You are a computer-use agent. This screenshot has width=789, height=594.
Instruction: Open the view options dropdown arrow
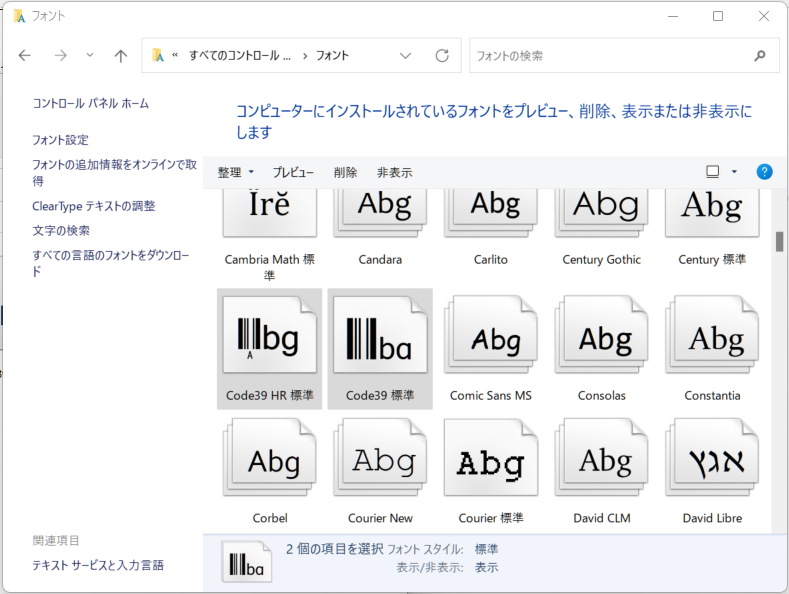click(x=734, y=172)
